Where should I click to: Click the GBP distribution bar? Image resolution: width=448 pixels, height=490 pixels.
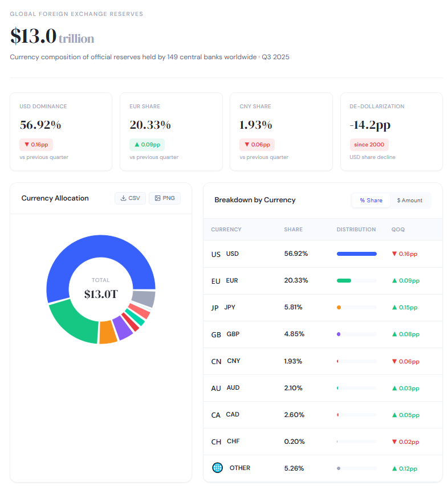click(356, 334)
